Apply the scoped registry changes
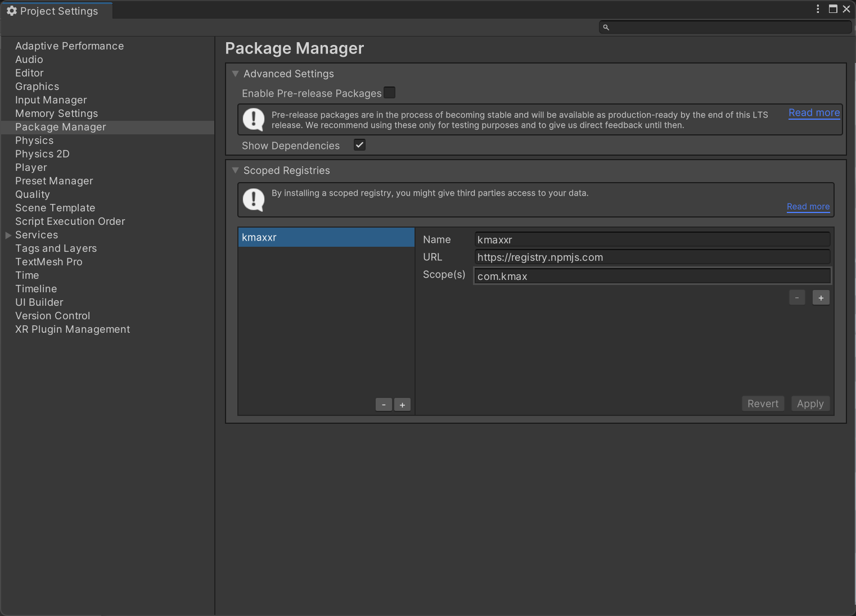This screenshot has width=856, height=616. (x=810, y=404)
